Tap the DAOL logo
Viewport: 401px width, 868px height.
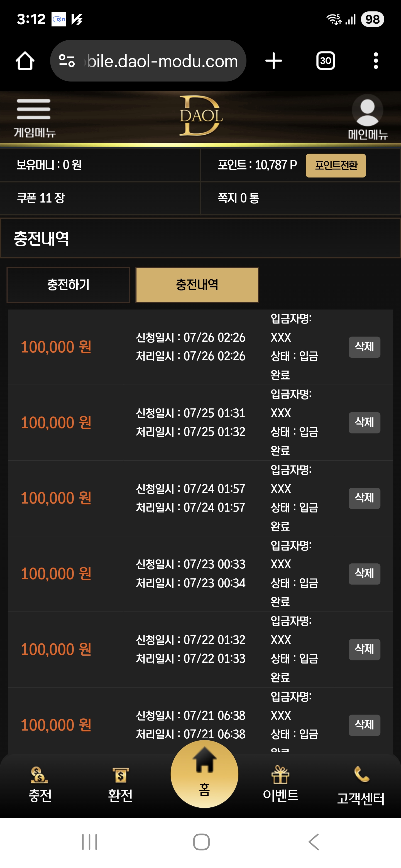pos(201,115)
